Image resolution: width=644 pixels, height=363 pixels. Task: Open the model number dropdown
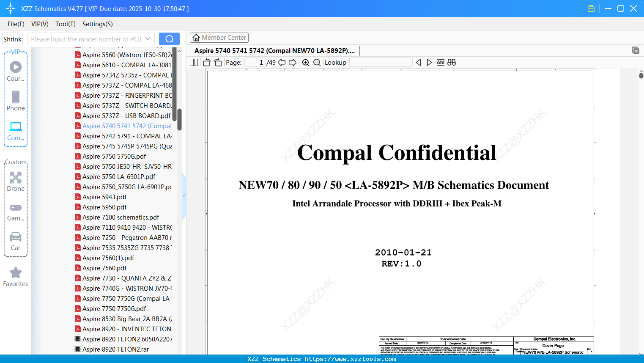coord(148,39)
